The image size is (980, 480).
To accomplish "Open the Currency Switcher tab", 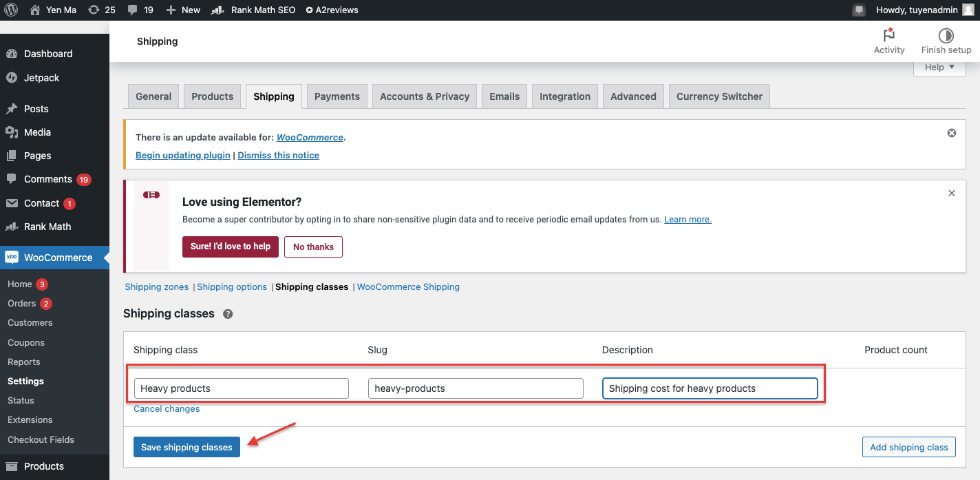I will click(x=719, y=96).
